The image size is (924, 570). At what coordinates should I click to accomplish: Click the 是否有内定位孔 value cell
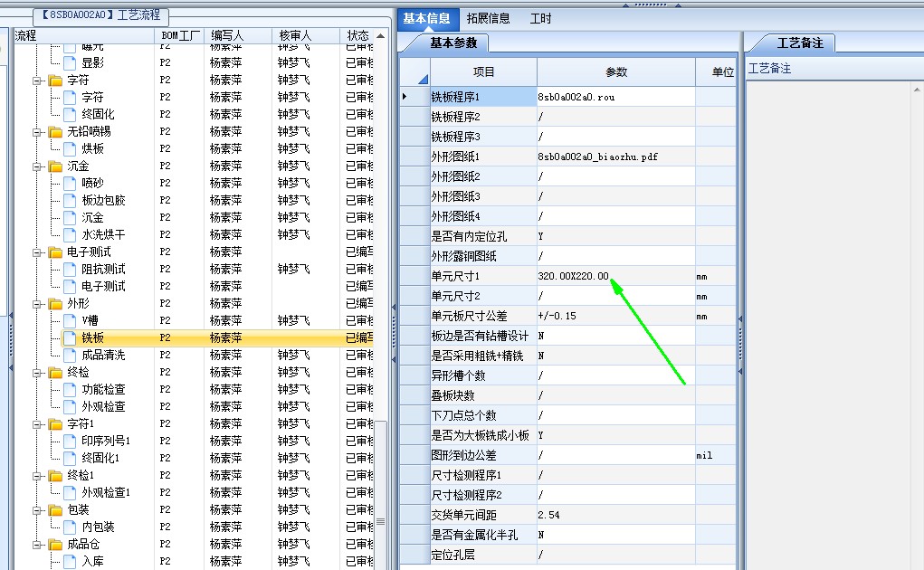(615, 236)
